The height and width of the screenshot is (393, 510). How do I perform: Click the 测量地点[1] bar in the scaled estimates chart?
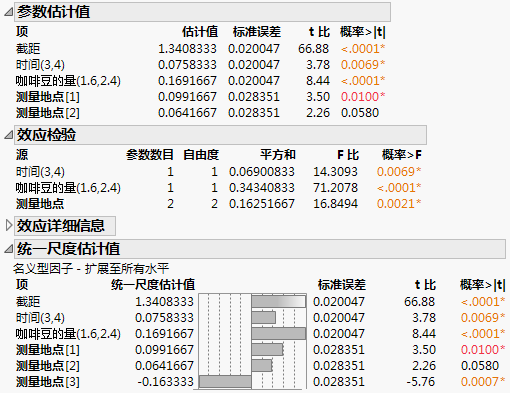pos(267,350)
